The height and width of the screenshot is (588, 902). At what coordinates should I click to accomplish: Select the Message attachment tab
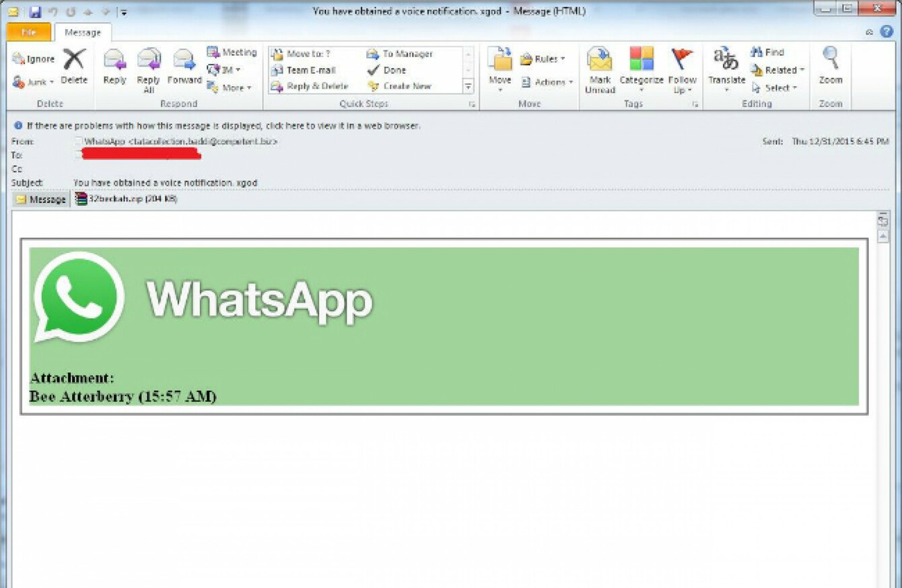pyautogui.click(x=41, y=199)
